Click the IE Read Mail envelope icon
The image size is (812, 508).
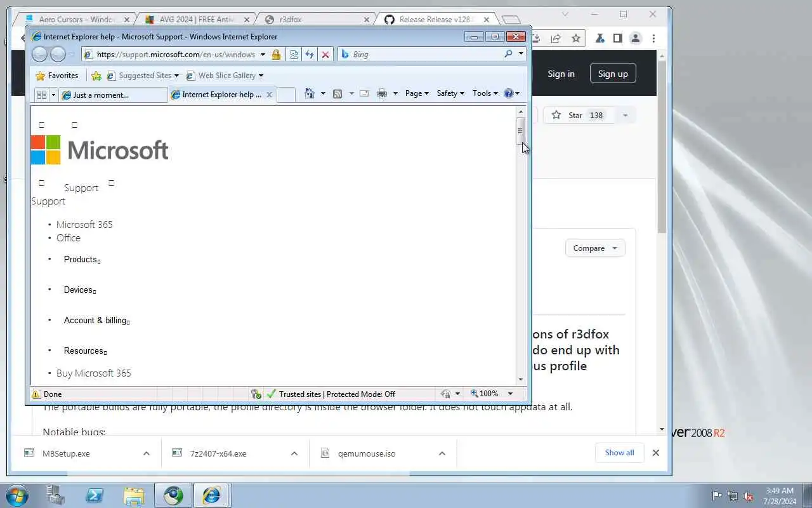[x=364, y=93]
